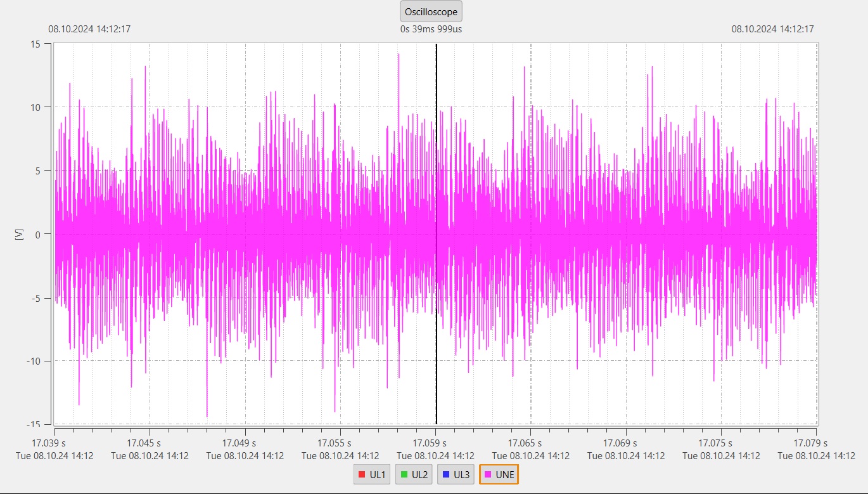Click the [V] unit label on the Y axis
This screenshot has height=494, width=868.
coord(18,234)
